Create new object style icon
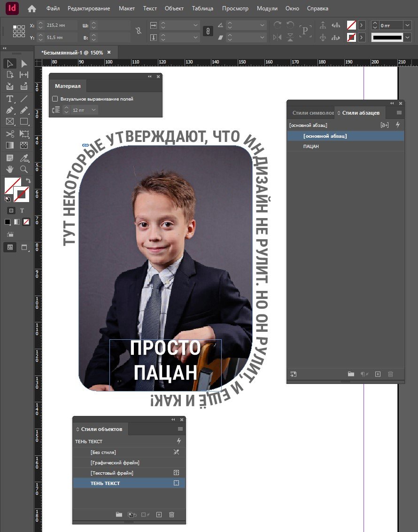 [x=159, y=514]
